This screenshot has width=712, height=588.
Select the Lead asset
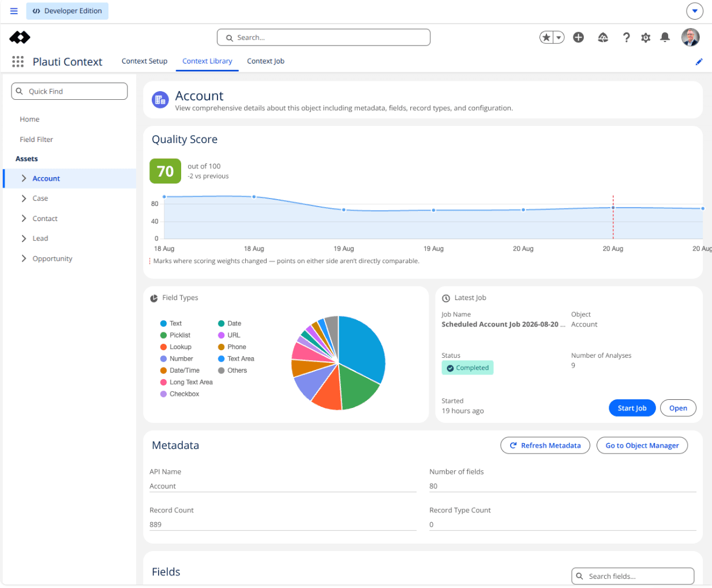click(x=40, y=238)
